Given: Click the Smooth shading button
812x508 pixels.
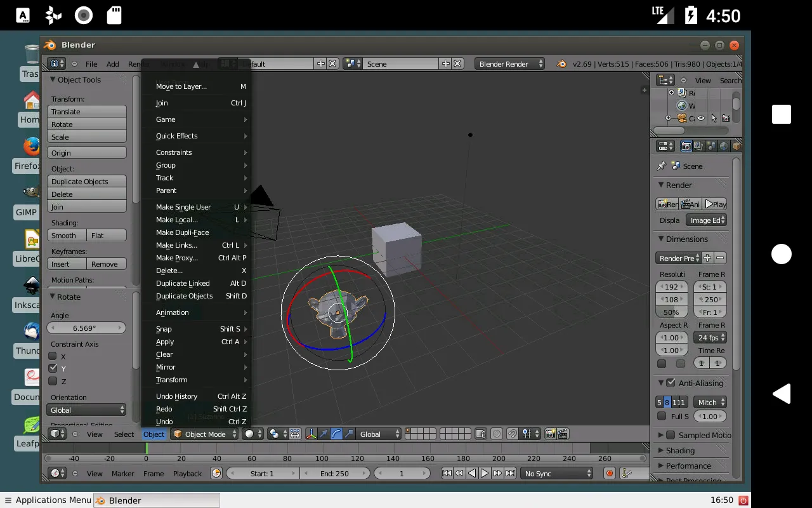Looking at the screenshot, I should [x=67, y=236].
